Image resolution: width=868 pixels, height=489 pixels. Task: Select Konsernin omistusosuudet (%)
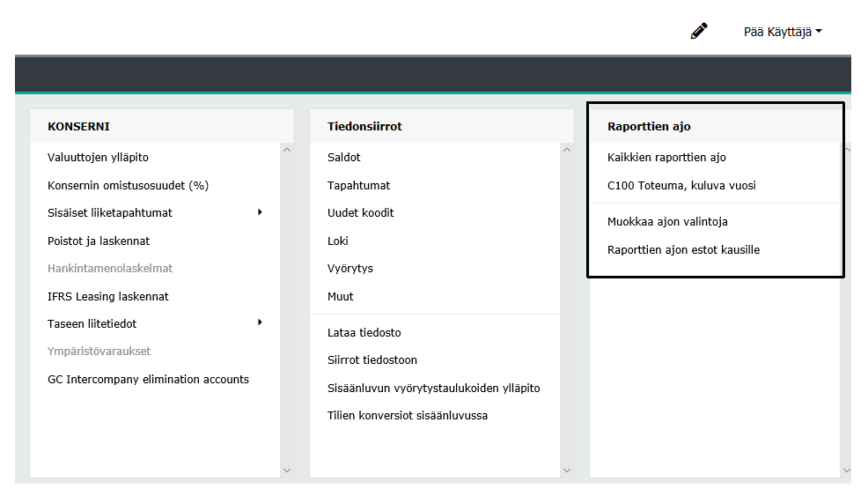click(x=128, y=186)
